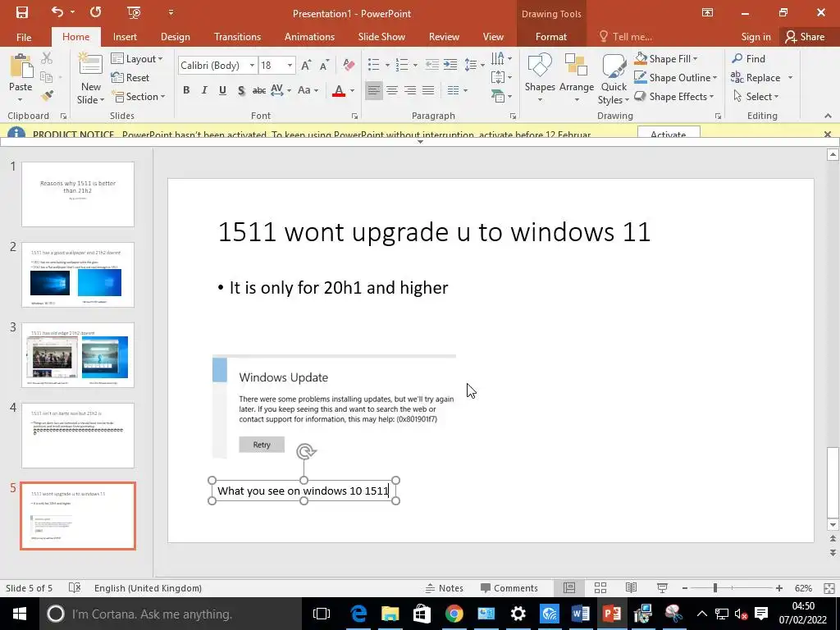The image size is (840, 630).
Task: Switch to the Transitions tab
Action: (237, 37)
